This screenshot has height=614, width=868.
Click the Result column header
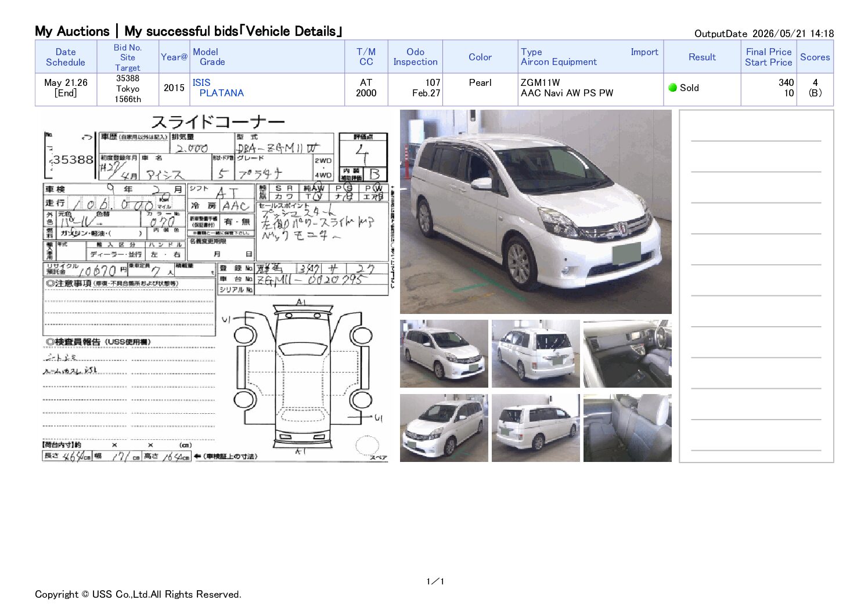[x=702, y=57]
